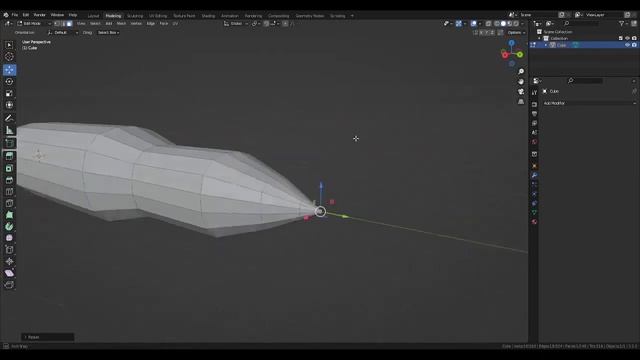Screen dimensions: 640x360
Task: Enable vertex select mode
Action: (57, 24)
